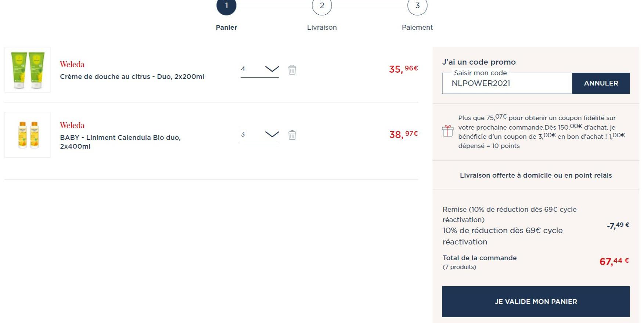The height and width of the screenshot is (323, 644).
Task: Click the gift icon beside loyalty text
Action: point(447,131)
